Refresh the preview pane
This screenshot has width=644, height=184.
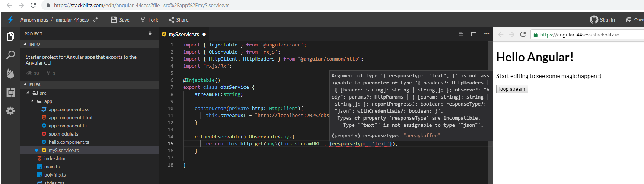pyautogui.click(x=523, y=35)
